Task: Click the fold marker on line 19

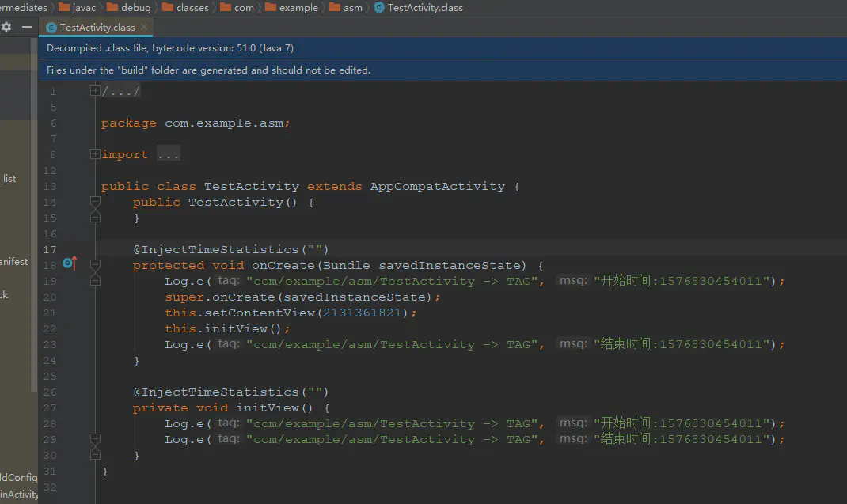Action: point(95,281)
